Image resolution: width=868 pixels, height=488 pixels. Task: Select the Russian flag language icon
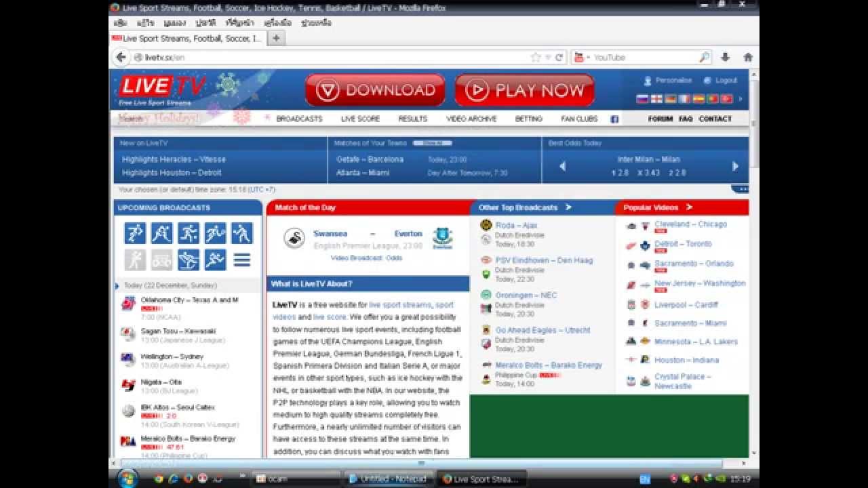click(x=642, y=99)
